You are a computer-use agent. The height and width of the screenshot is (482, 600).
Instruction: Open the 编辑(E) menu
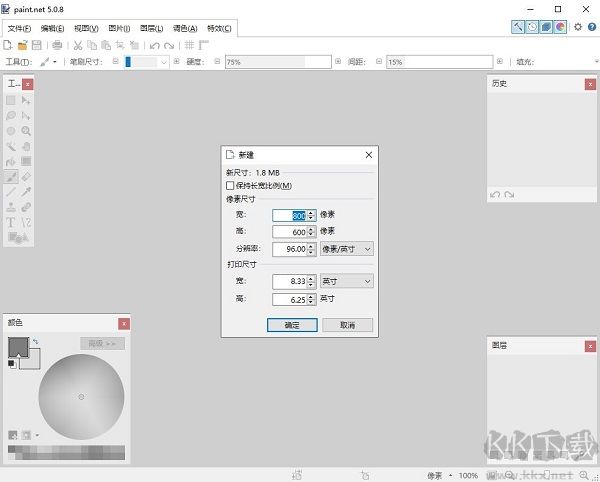[x=52, y=28]
